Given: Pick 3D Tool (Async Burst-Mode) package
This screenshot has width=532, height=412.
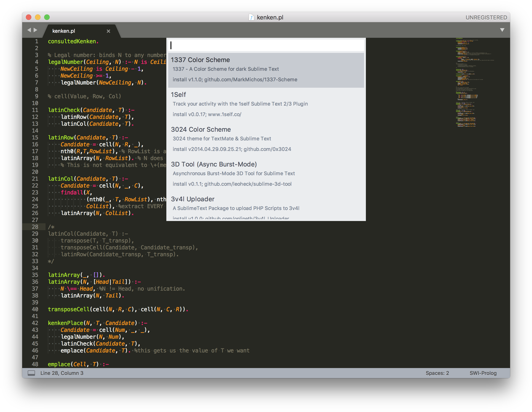Looking at the screenshot, I should 266,175.
